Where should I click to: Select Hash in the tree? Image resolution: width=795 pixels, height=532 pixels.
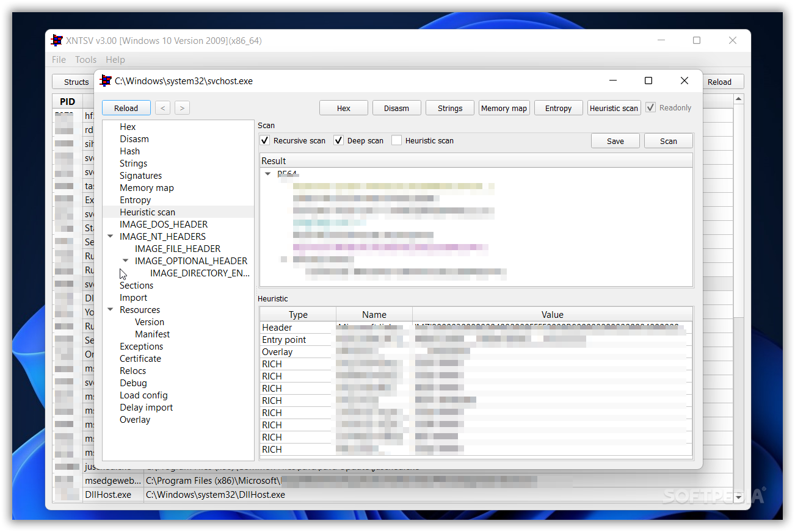tap(129, 151)
